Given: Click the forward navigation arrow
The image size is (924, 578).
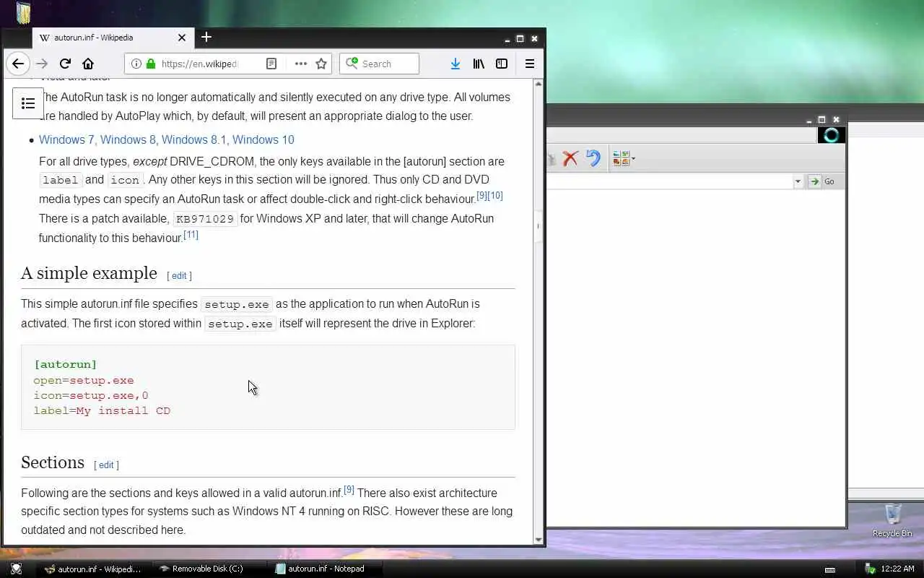Looking at the screenshot, I should point(42,64).
